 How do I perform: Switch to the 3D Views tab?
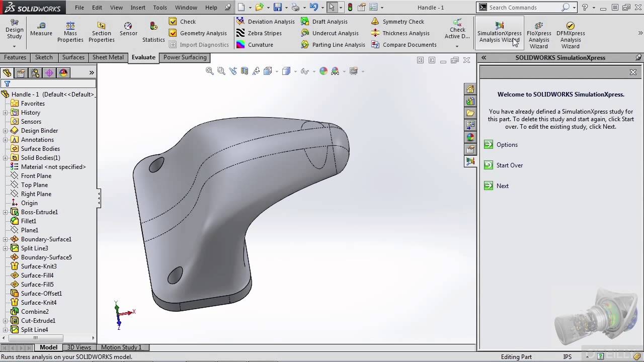pyautogui.click(x=79, y=347)
